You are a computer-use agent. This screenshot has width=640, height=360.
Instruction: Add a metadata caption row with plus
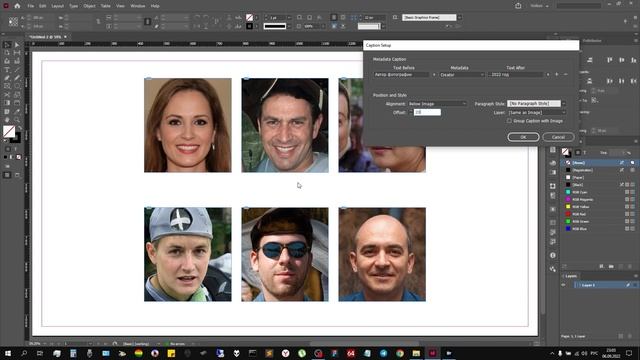(x=556, y=75)
